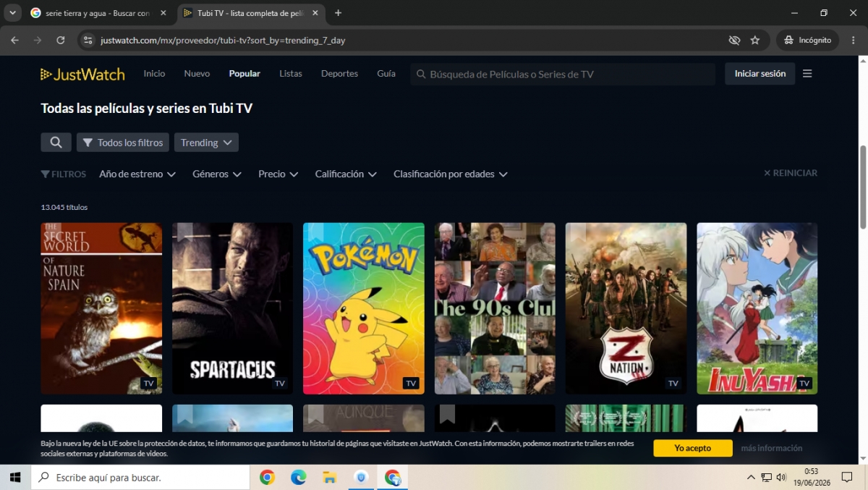Open the InuYasha poster
The image size is (868, 490).
[757, 308]
